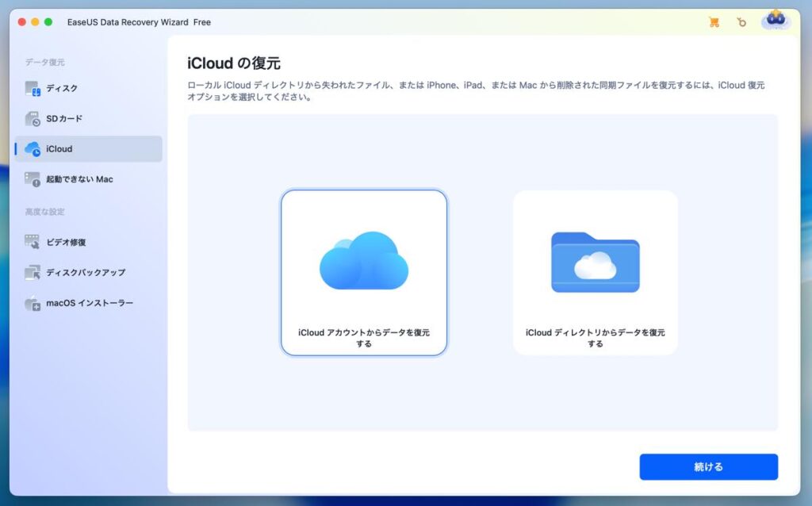Click the blue iCloud folder illustration
This screenshot has width=812, height=506.
595,262
